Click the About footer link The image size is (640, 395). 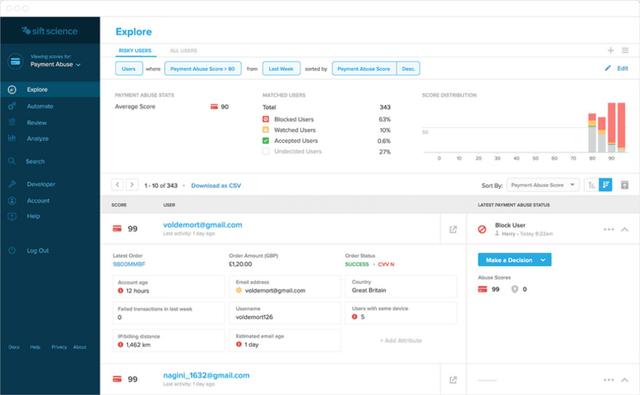(80, 347)
